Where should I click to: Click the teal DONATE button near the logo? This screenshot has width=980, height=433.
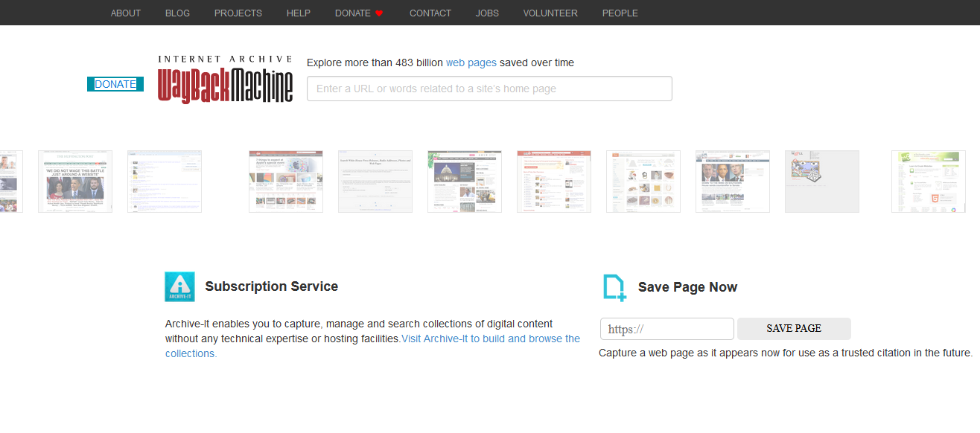pos(115,84)
